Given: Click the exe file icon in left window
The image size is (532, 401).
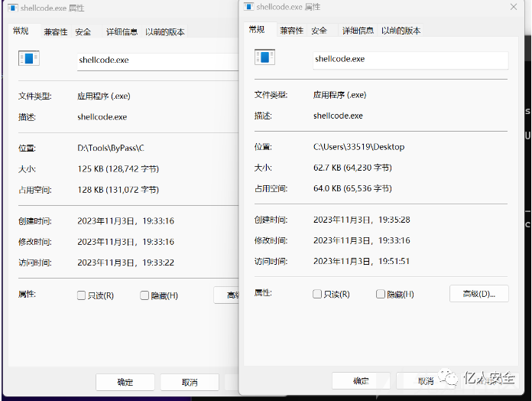Looking at the screenshot, I should pyautogui.click(x=29, y=58).
